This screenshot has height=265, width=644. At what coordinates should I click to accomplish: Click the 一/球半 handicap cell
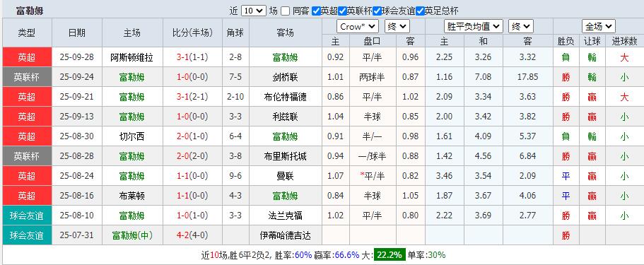(372, 156)
